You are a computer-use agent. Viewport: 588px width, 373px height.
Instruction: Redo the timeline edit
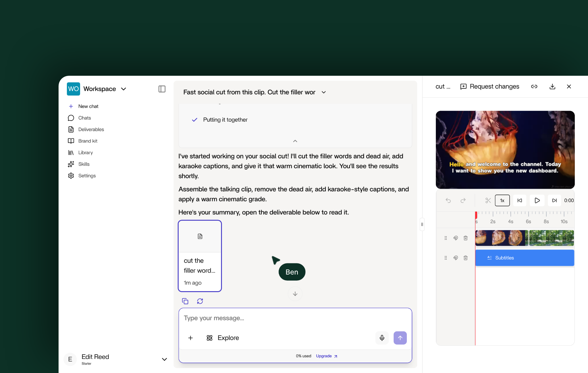tap(463, 200)
